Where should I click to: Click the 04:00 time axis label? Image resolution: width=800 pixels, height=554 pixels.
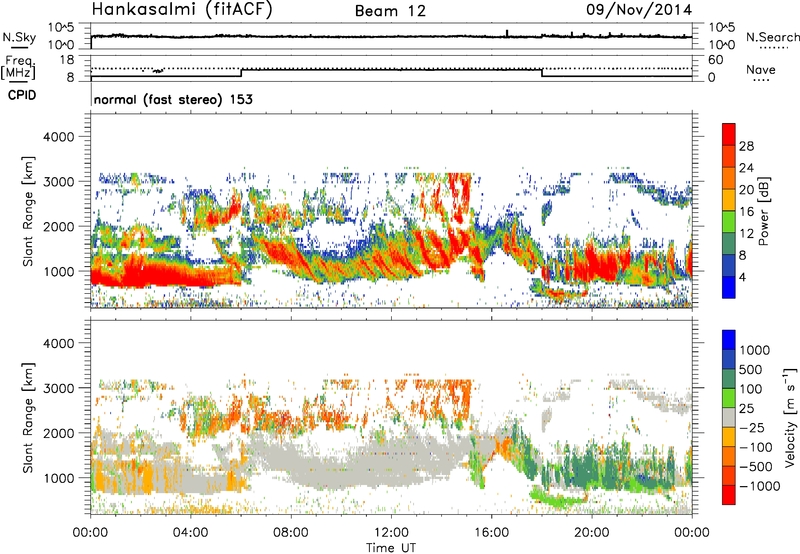(190, 533)
